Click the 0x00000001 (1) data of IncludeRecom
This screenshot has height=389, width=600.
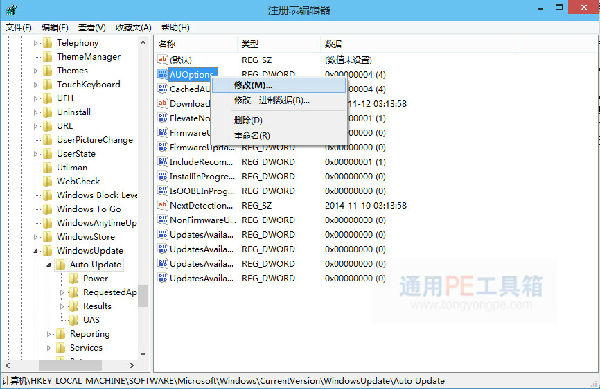[355, 162]
